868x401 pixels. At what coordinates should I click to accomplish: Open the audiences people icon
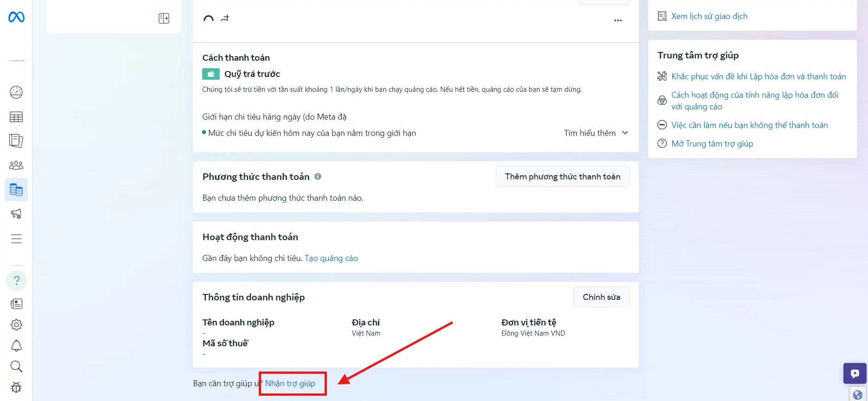coord(16,165)
